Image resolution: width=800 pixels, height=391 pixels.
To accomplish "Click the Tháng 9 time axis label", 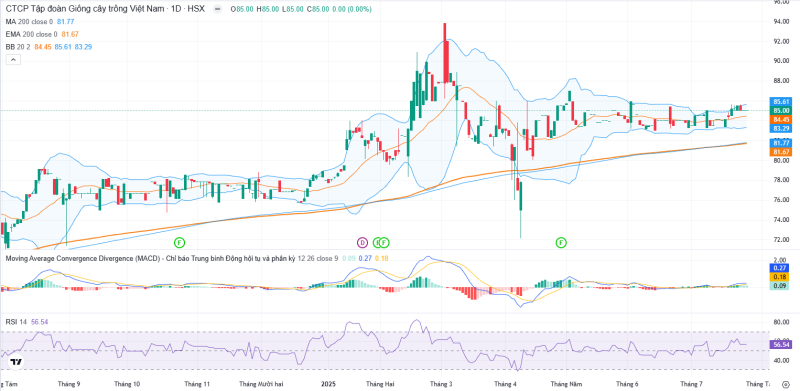I will click(x=69, y=384).
